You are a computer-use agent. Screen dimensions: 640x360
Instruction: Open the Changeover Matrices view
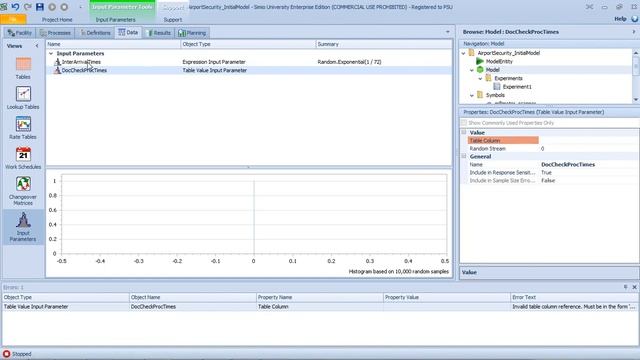pyautogui.click(x=23, y=191)
